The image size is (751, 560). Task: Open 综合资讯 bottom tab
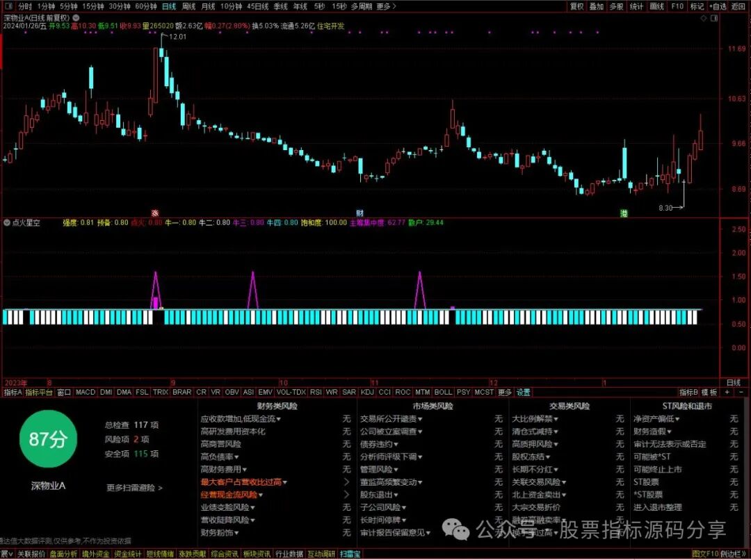pos(224,554)
